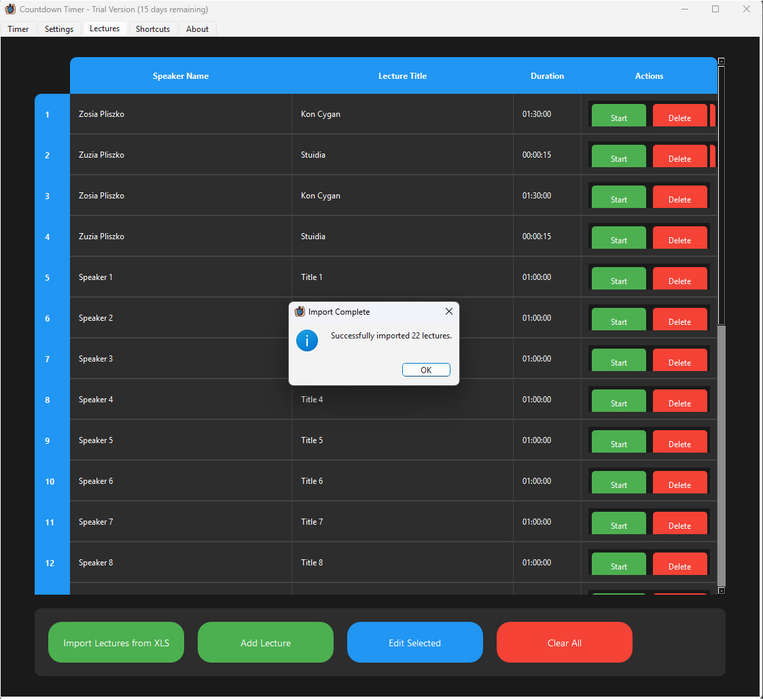Open the Settings tab
This screenshot has width=763, height=700.
point(58,29)
